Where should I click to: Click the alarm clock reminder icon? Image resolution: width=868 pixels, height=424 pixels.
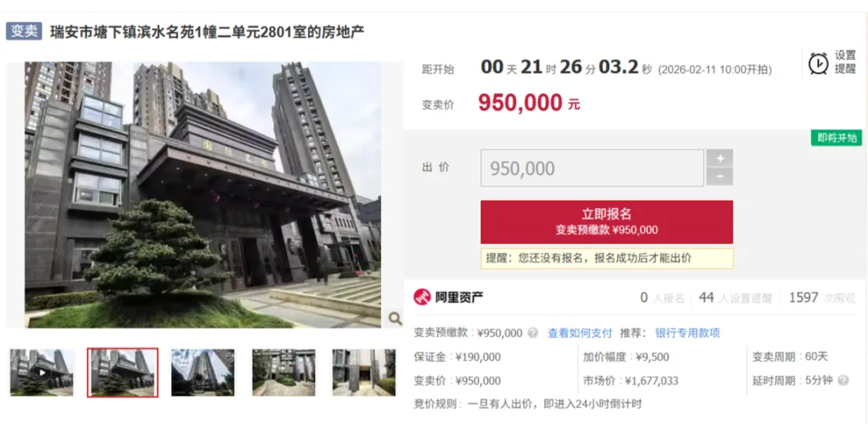coord(818,63)
